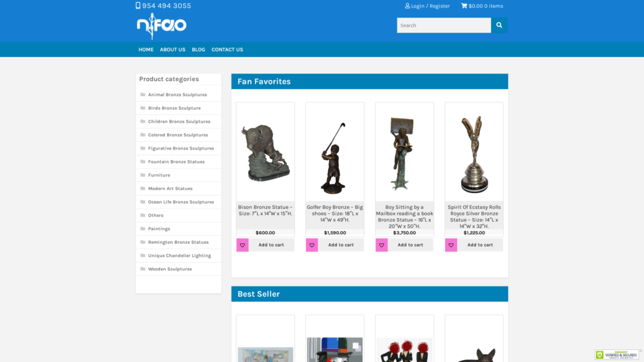Image resolution: width=644 pixels, height=362 pixels.
Task: Add Bison Bronze Statue to cart
Action: coord(271,245)
